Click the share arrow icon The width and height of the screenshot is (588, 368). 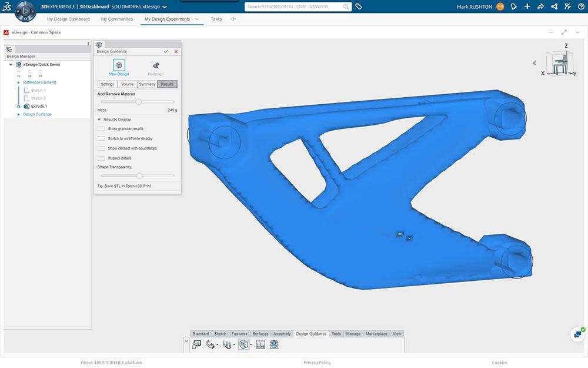[x=540, y=6]
